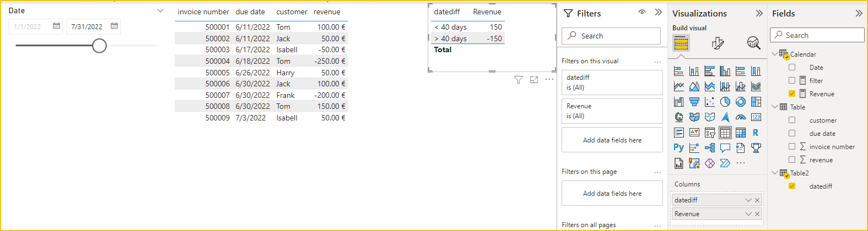
Task: Open datediff column options dropdown
Action: click(x=748, y=200)
